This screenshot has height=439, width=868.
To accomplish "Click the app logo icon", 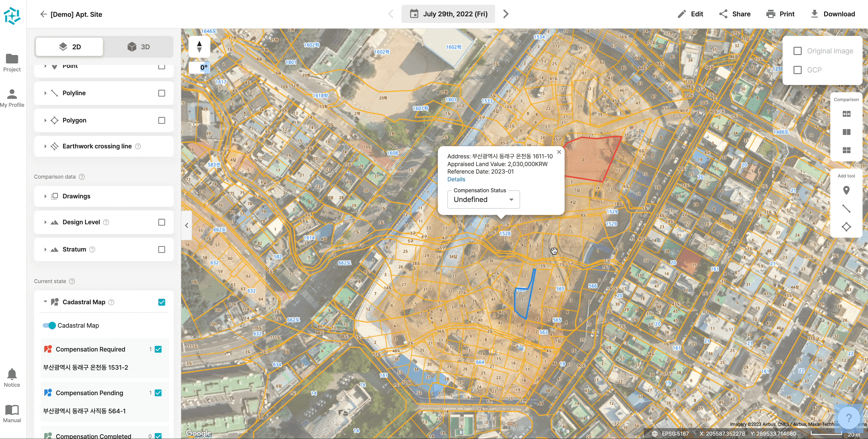I will (12, 16).
